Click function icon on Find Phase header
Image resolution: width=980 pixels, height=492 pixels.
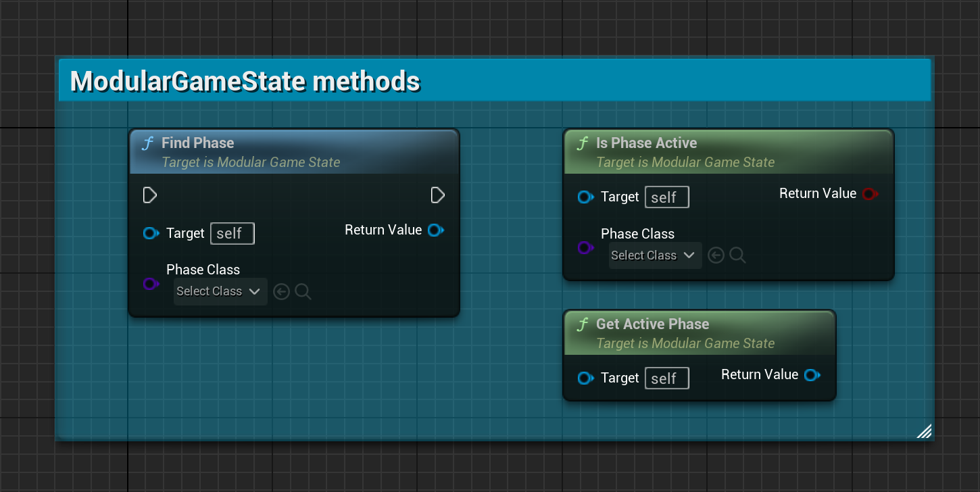pyautogui.click(x=148, y=143)
